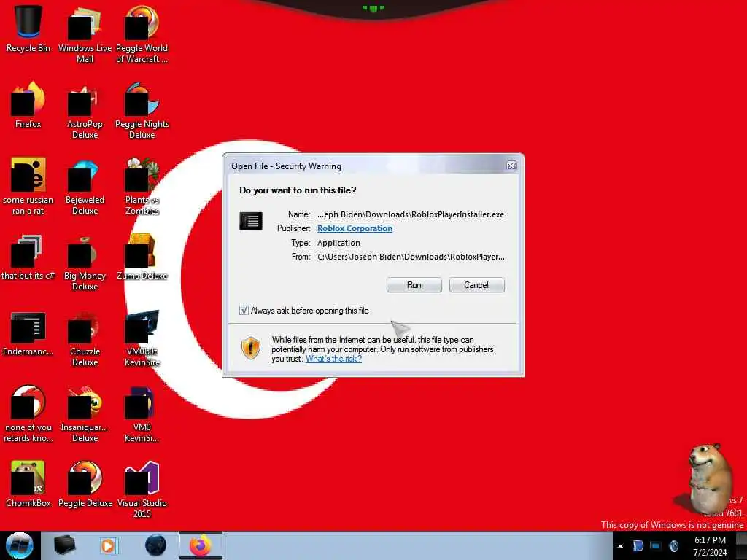Click the black box taskbar icon
The width and height of the screenshot is (747, 560).
coord(64,545)
